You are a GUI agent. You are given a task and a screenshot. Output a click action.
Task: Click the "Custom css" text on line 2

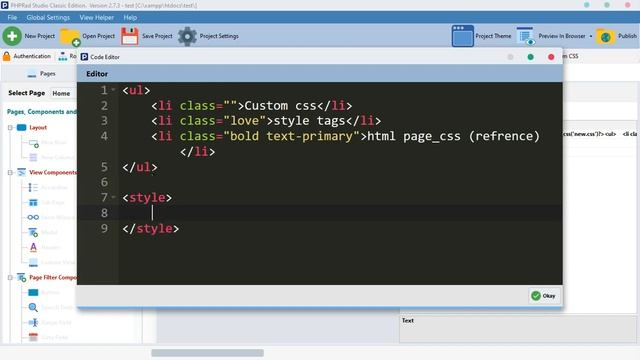(280, 106)
